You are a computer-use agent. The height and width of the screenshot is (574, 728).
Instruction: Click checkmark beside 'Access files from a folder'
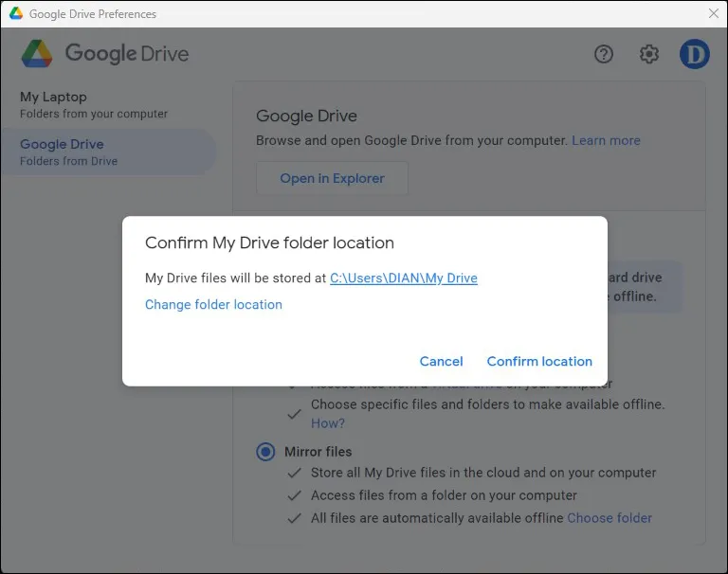(x=295, y=495)
